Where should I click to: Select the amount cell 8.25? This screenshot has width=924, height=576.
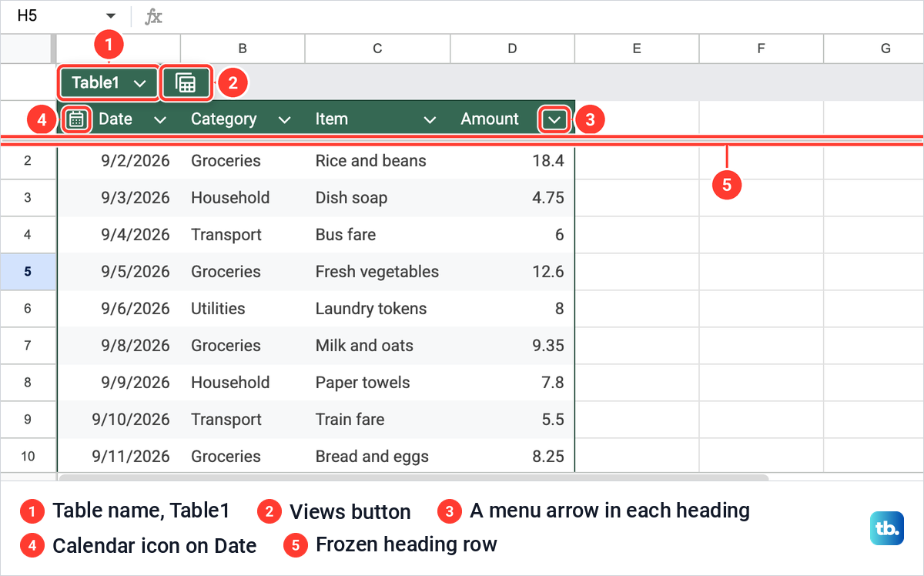pyautogui.click(x=512, y=456)
